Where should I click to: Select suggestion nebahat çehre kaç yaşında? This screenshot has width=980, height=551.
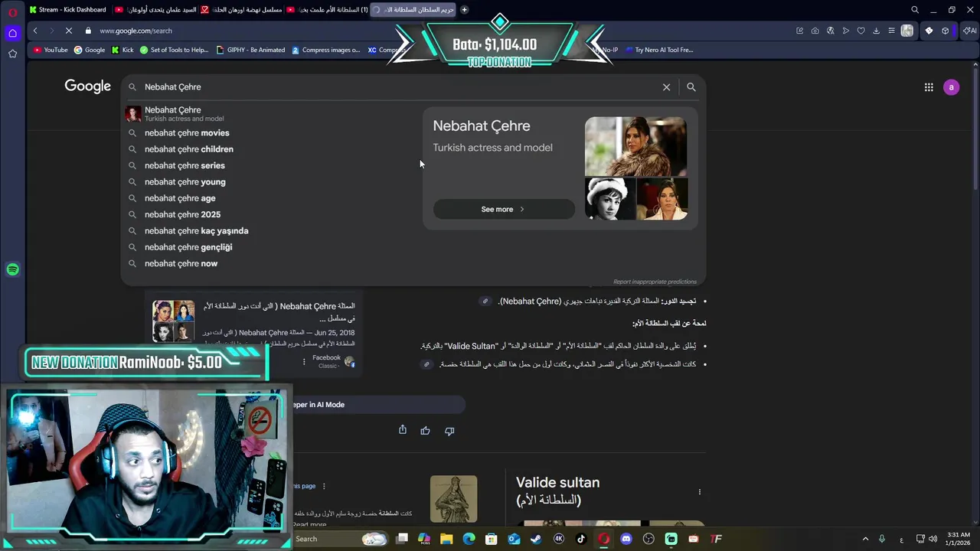[196, 231]
